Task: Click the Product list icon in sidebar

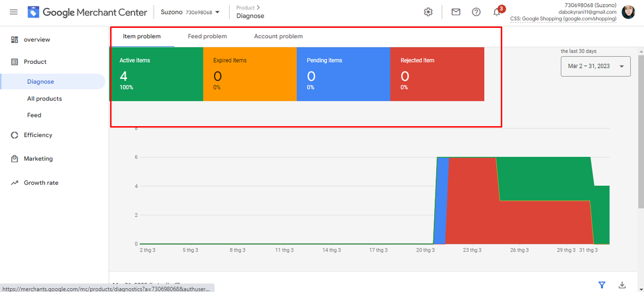Action: pyautogui.click(x=14, y=62)
